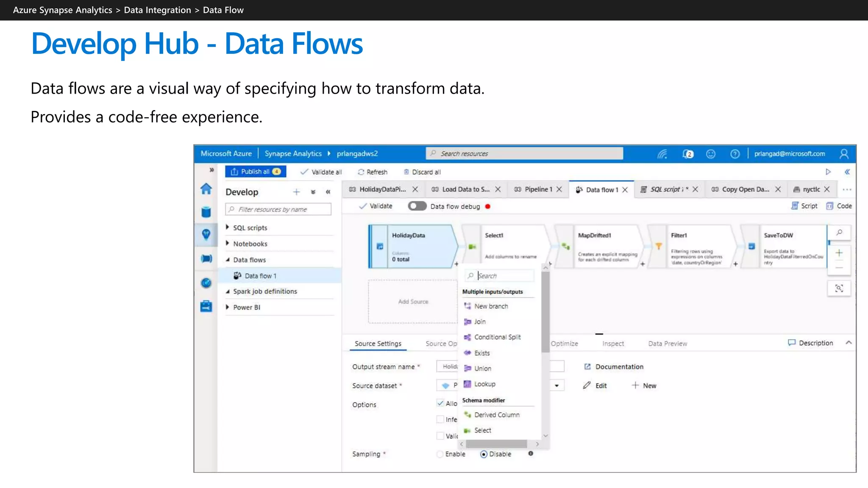Viewport: 868px width, 488px height.
Task: Click Validate all in toolbar
Action: 321,172
